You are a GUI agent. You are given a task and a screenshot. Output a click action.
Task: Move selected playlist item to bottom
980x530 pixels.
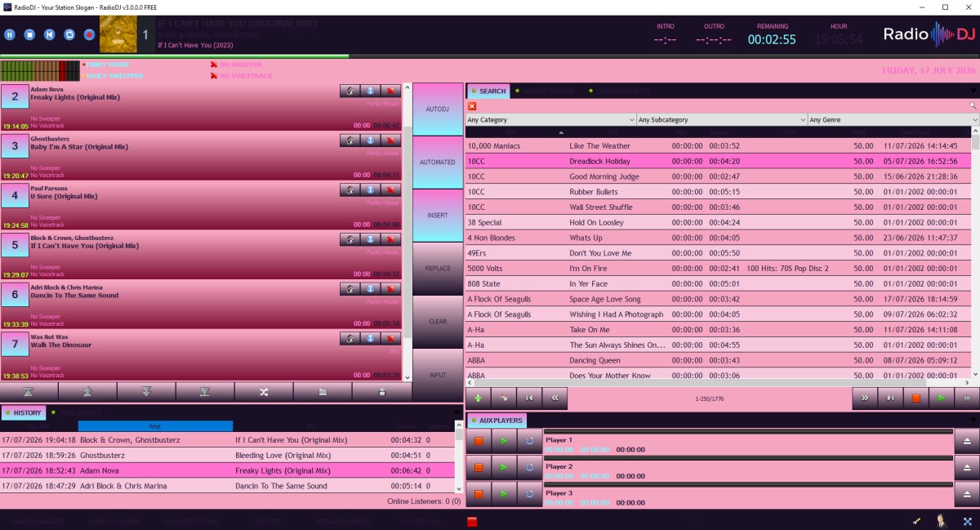pyautogui.click(x=205, y=392)
